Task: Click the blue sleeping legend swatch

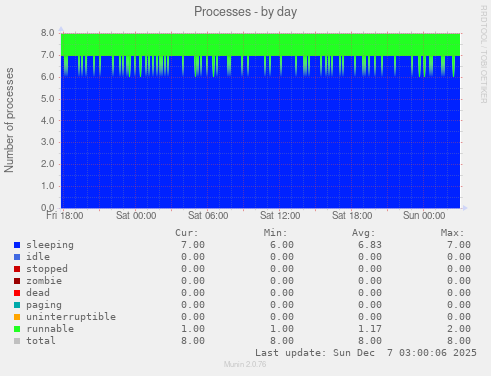Action: click(17, 245)
